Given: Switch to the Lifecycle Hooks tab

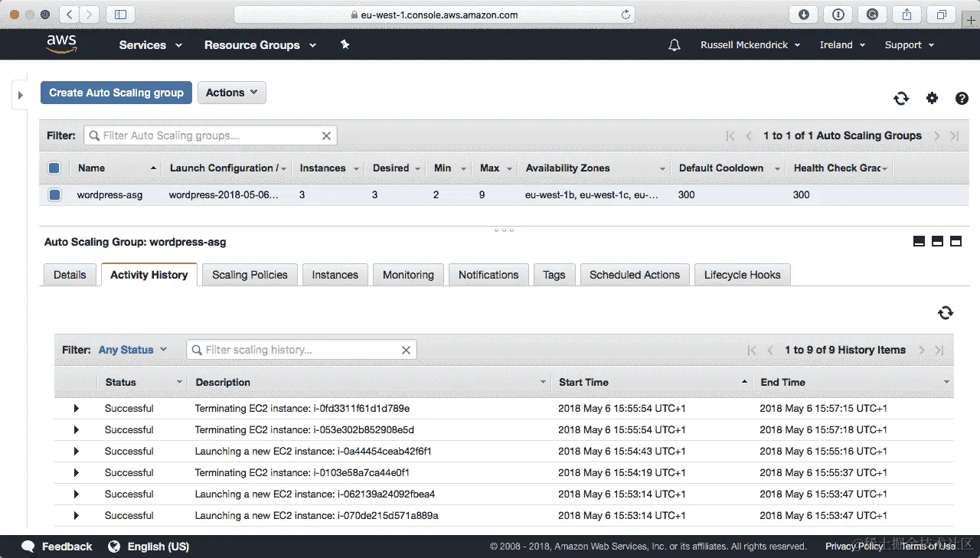Looking at the screenshot, I should (x=742, y=275).
